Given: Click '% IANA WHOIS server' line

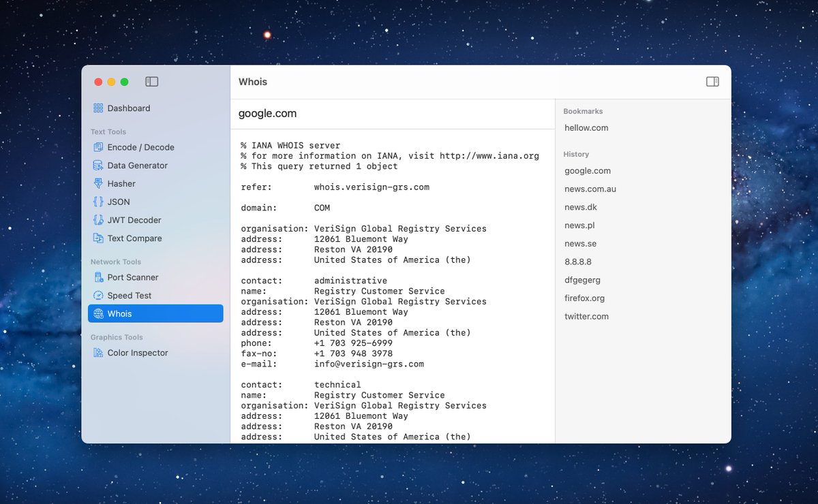Looking at the screenshot, I should [x=290, y=146].
